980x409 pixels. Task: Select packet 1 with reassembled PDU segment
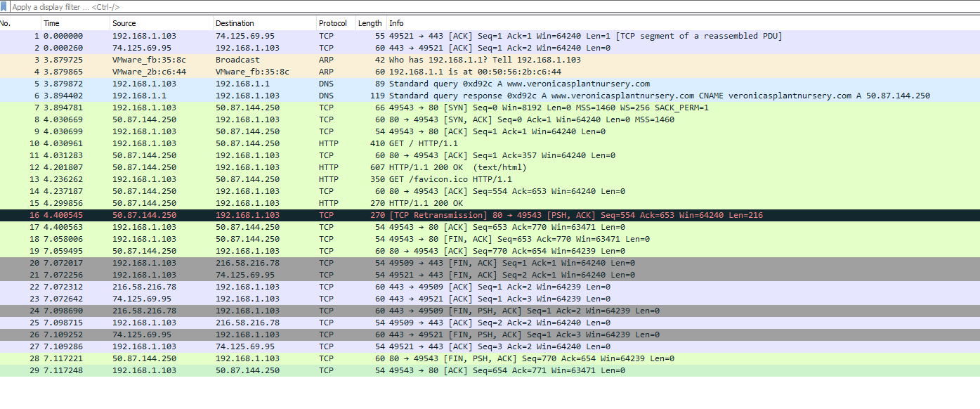[x=490, y=36]
